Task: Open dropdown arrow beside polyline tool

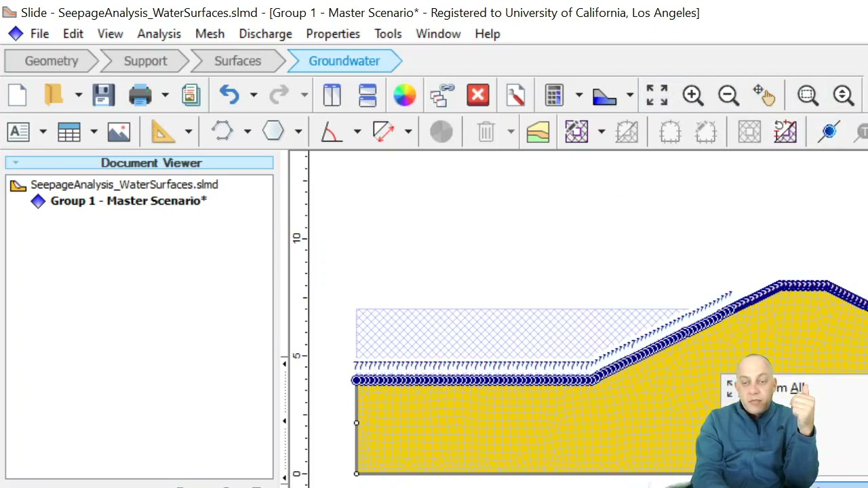Action: (x=248, y=131)
